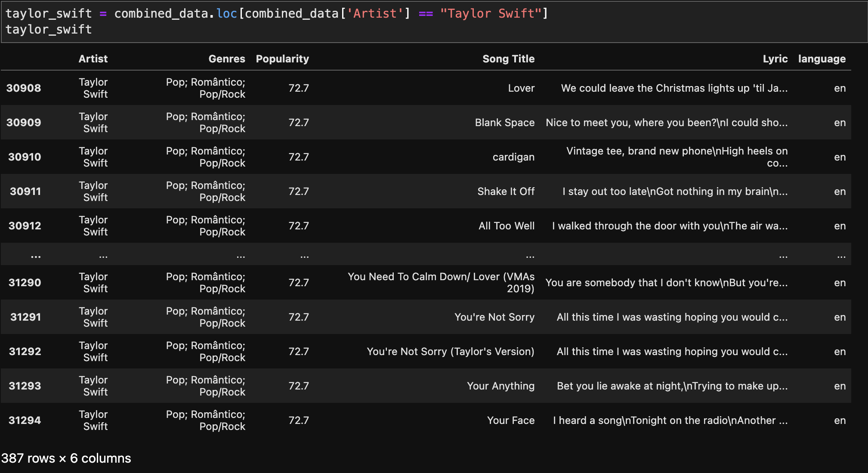
Task: Click the song title 'cardigan'
Action: click(513, 157)
